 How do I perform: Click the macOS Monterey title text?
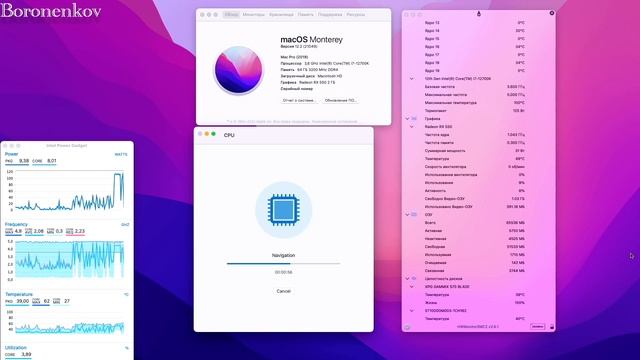pyautogui.click(x=311, y=40)
